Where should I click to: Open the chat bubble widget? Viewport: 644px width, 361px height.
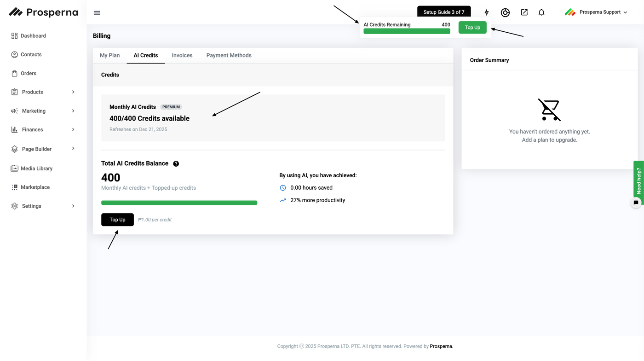click(636, 203)
